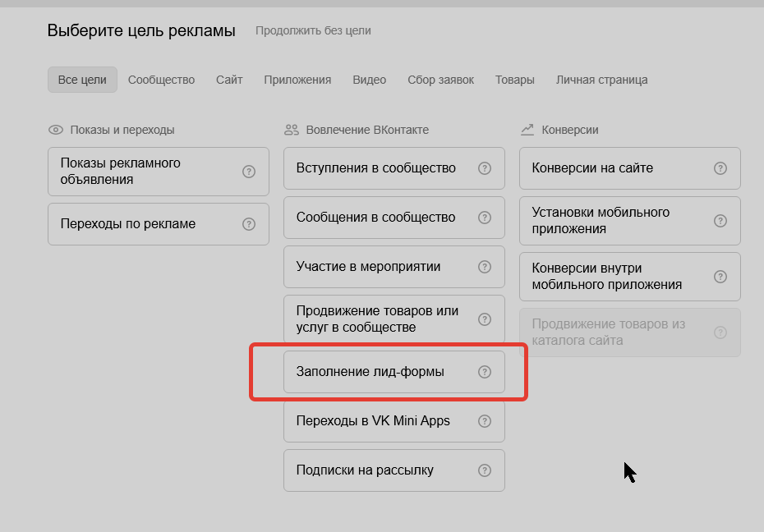Open help for «Показы рекламного объявления»

tap(249, 171)
